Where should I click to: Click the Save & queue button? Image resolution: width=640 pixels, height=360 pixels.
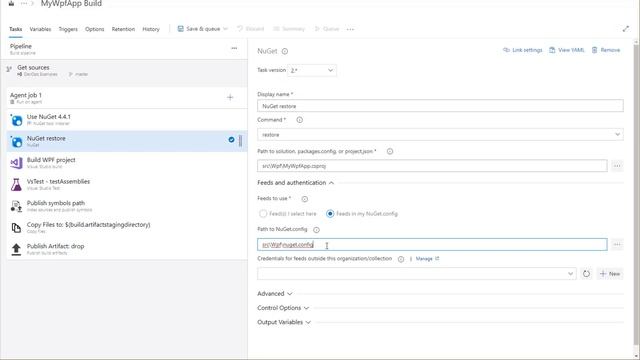(199, 29)
